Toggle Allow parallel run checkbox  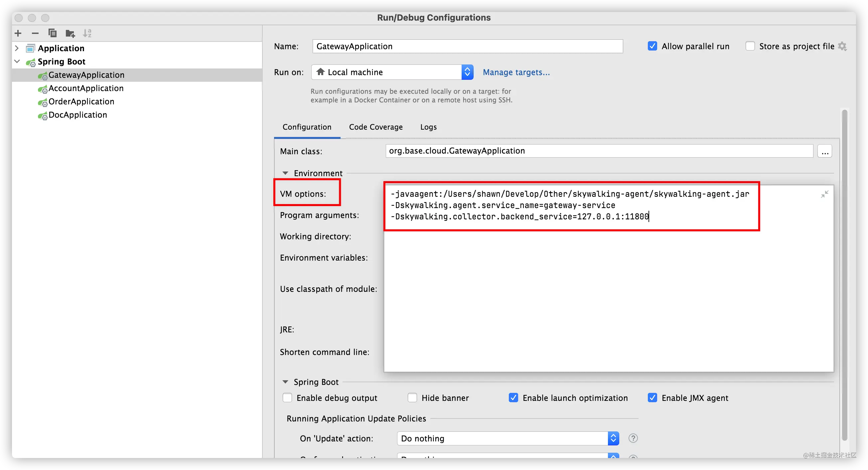click(652, 46)
